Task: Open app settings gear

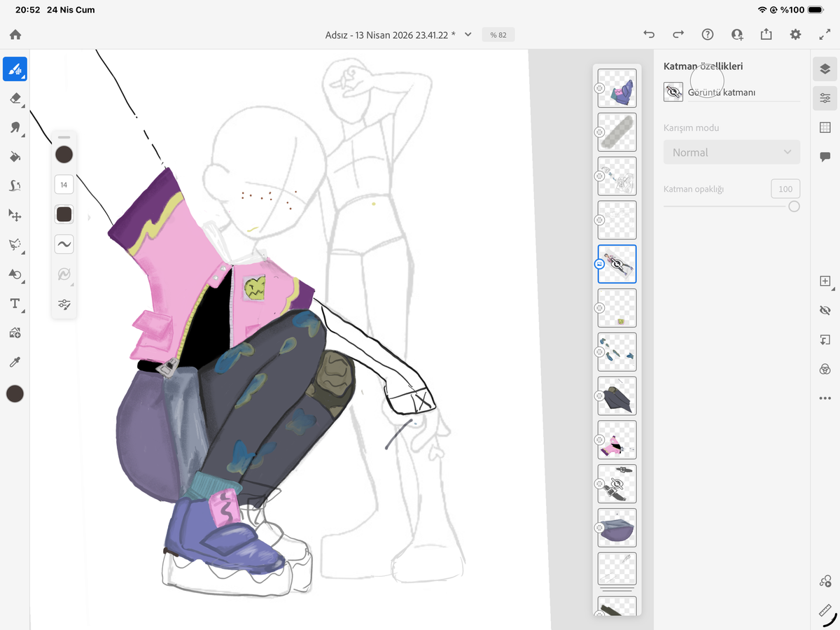Action: [x=795, y=34]
